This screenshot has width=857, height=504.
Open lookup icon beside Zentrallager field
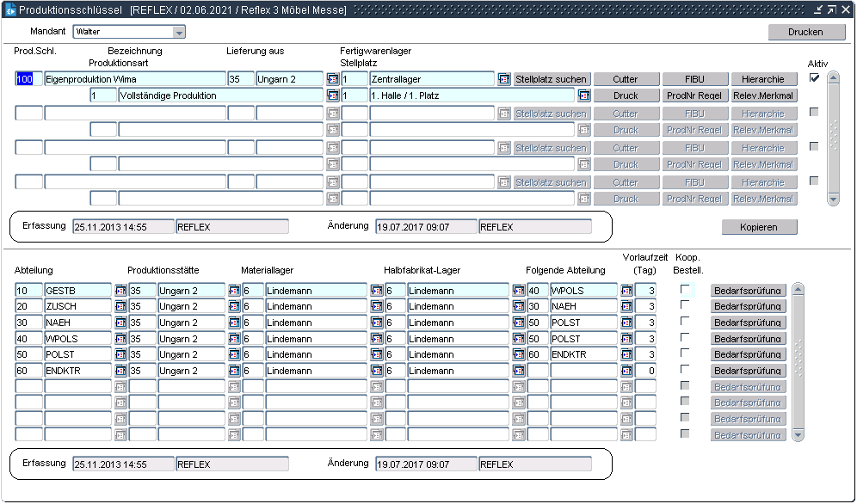tap(504, 79)
